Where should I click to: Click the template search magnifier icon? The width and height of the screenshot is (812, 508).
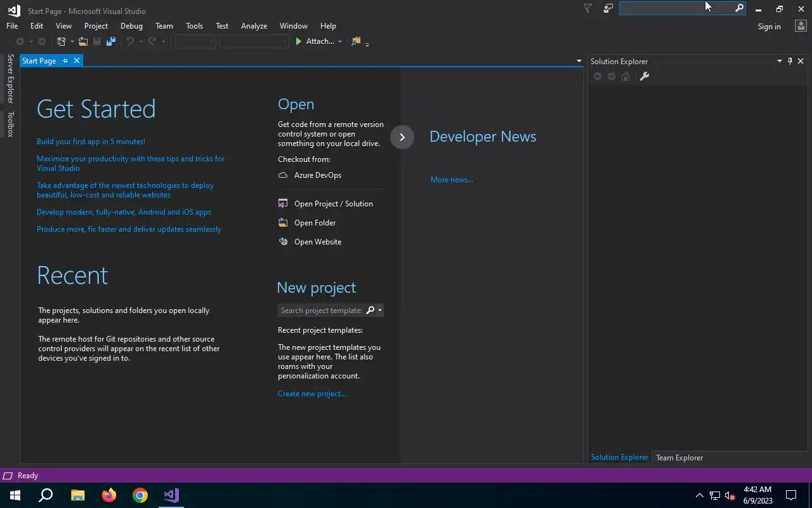[370, 310]
